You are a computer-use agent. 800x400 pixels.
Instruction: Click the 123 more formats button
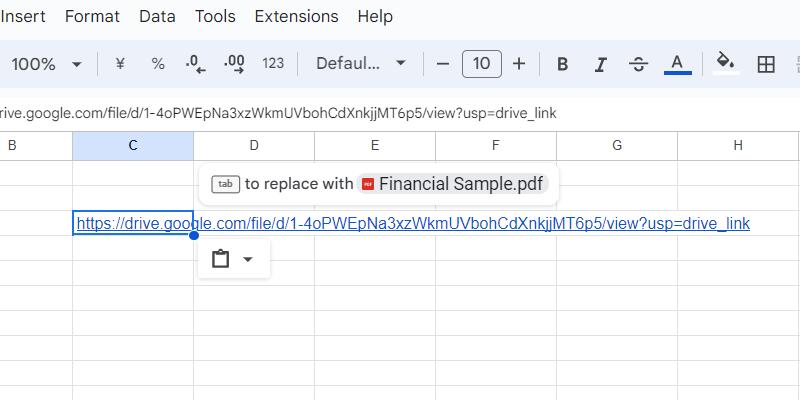pos(273,64)
